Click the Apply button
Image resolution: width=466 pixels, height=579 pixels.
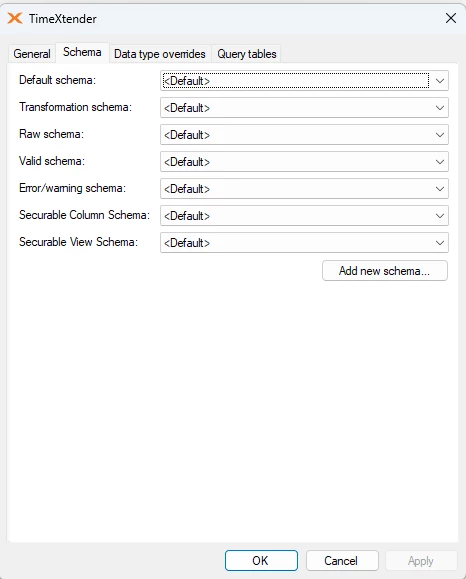coord(421,561)
